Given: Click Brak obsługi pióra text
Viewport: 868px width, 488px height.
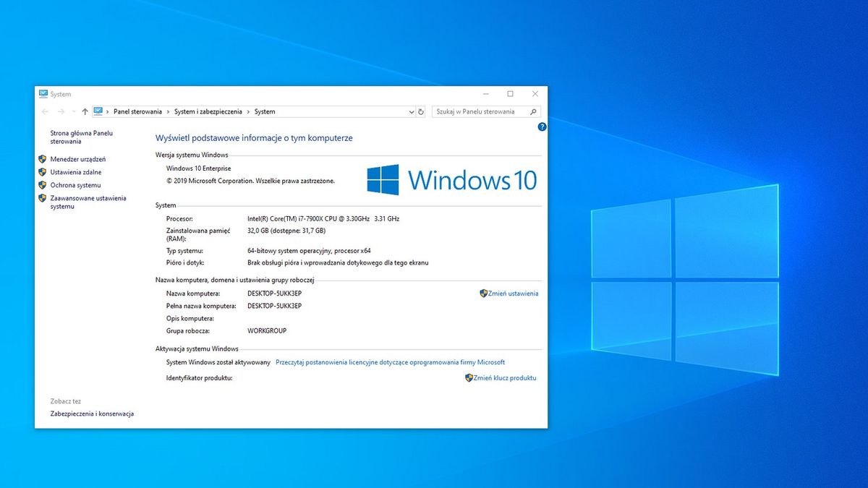Looking at the screenshot, I should [338, 262].
